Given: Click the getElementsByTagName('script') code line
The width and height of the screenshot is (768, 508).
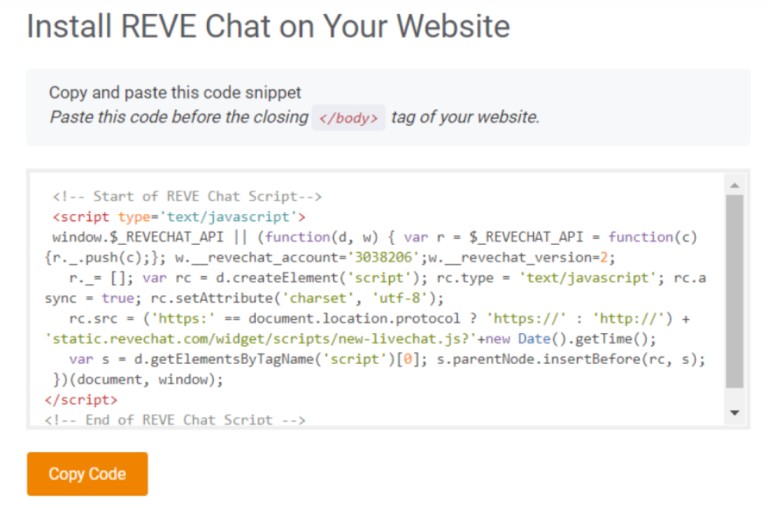Looking at the screenshot, I should (x=387, y=360).
